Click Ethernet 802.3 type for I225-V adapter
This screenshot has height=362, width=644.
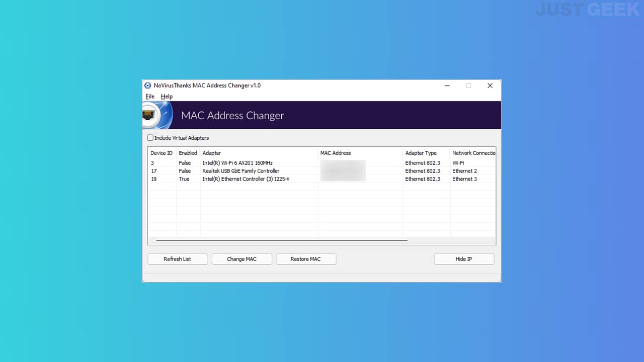click(423, 179)
